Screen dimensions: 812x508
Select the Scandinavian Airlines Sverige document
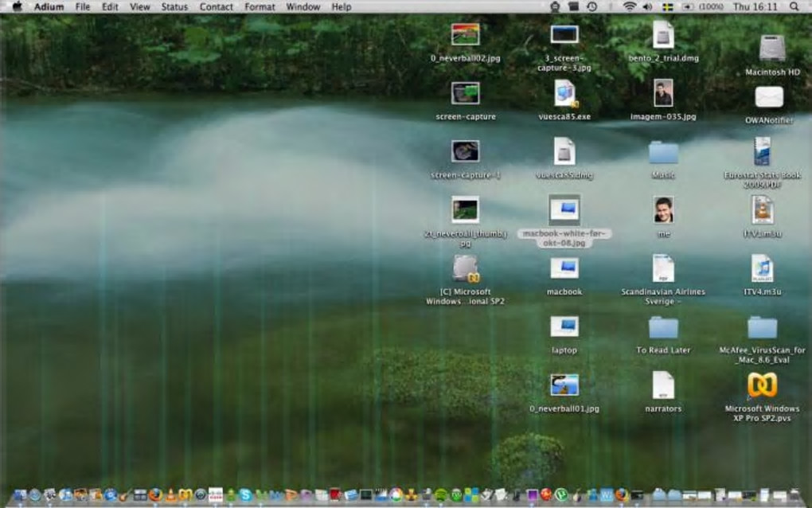tap(663, 268)
